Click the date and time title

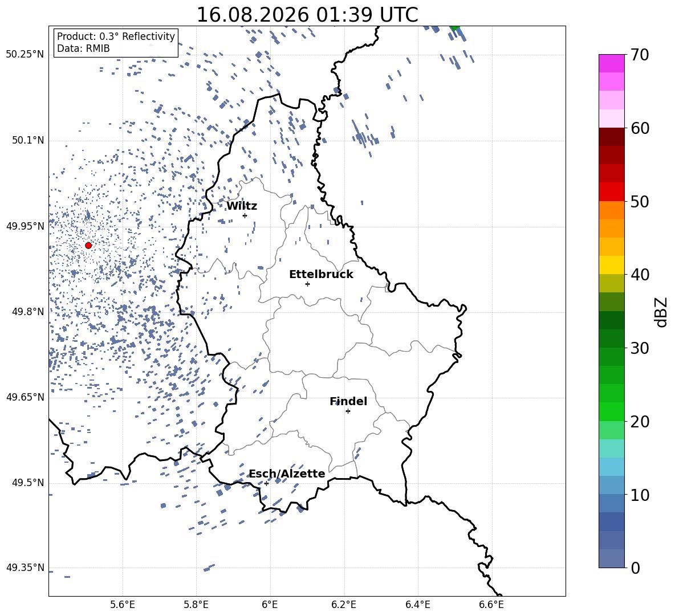pos(307,15)
